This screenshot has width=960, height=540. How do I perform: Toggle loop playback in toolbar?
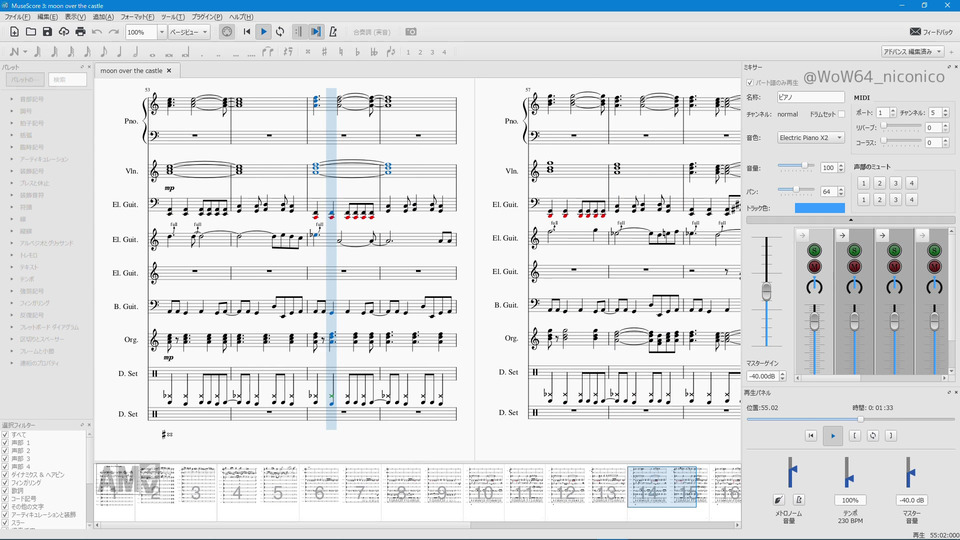[x=280, y=32]
